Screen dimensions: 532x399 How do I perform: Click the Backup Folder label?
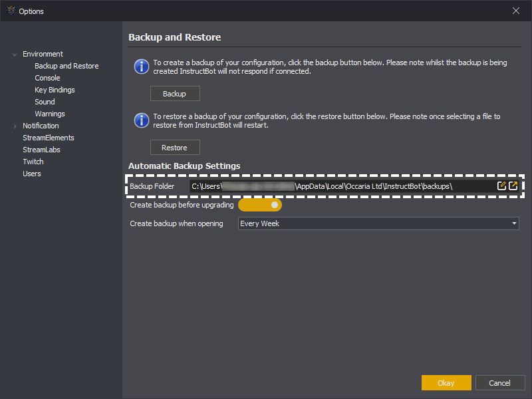click(152, 186)
